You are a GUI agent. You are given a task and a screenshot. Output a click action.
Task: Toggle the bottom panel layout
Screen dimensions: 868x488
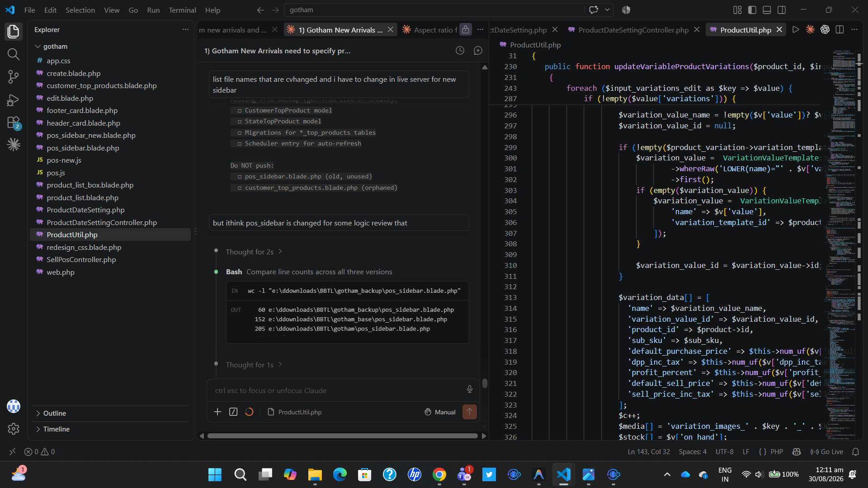coord(767,10)
